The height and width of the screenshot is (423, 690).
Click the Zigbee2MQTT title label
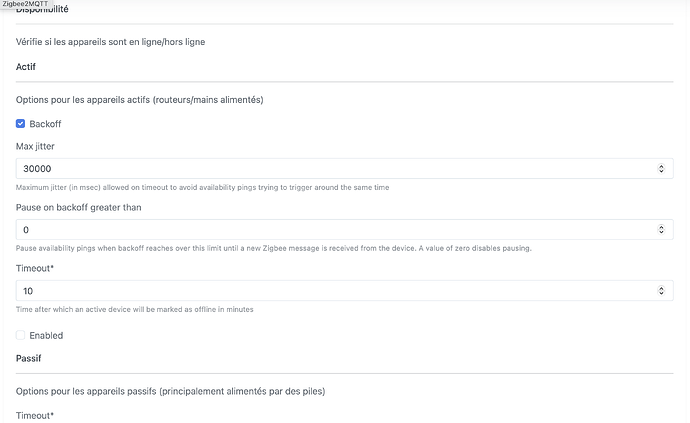pyautogui.click(x=27, y=5)
